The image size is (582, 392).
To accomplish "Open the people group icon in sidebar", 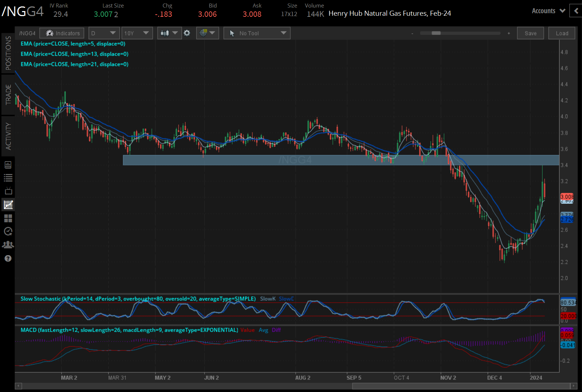I will (x=8, y=245).
